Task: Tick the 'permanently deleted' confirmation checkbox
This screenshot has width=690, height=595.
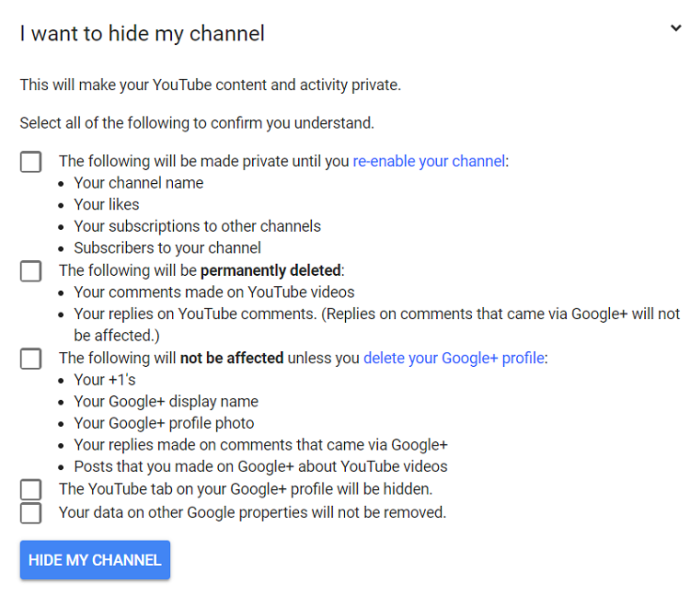Action: click(31, 271)
